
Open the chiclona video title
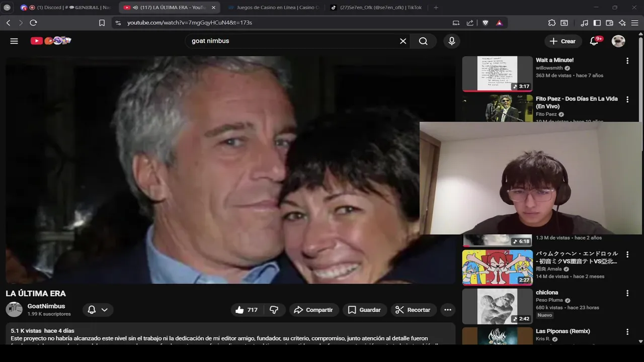click(547, 293)
